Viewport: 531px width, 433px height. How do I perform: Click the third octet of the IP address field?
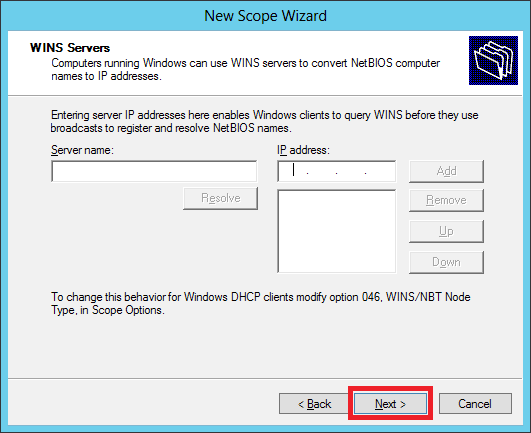point(351,171)
